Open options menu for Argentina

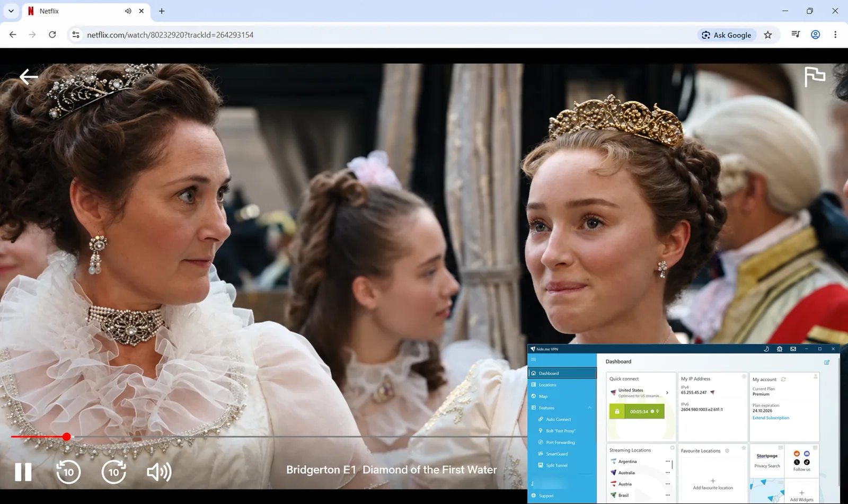[x=668, y=462]
